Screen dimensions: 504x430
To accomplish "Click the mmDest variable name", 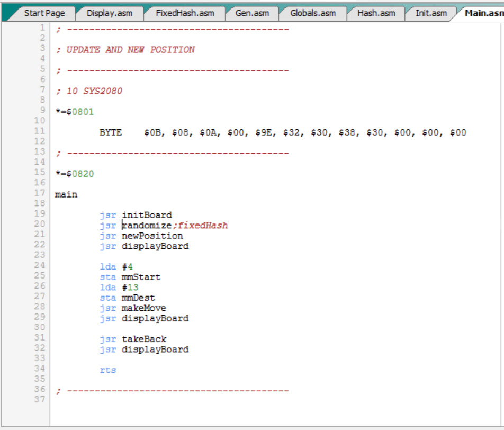I will (138, 298).
